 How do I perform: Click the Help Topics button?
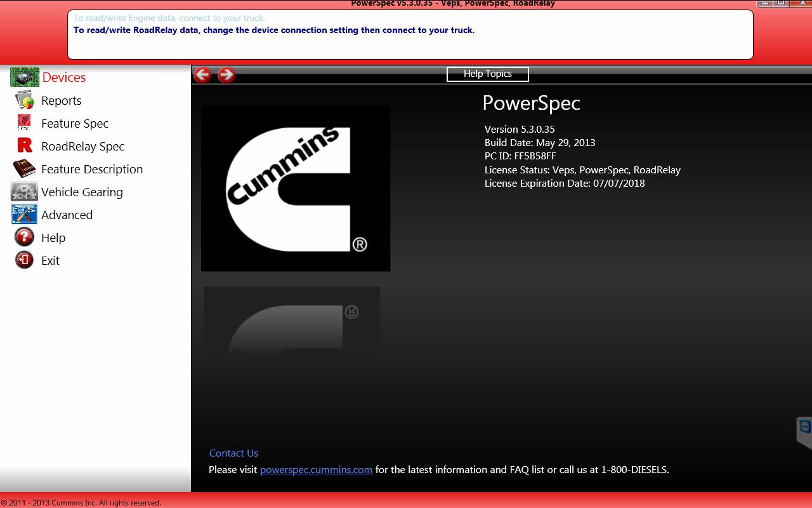[x=487, y=74]
